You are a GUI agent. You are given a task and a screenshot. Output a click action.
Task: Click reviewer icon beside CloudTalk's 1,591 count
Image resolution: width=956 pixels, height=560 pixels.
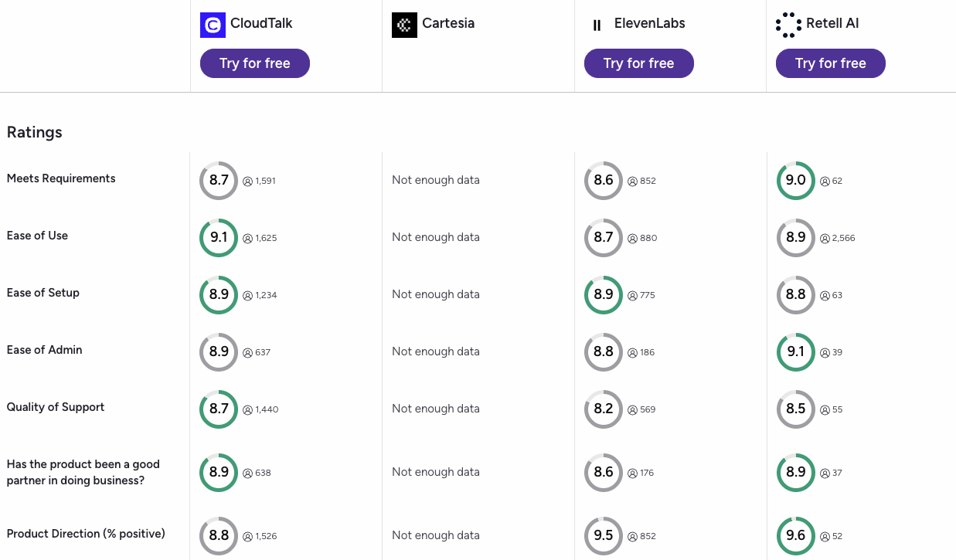tap(248, 182)
